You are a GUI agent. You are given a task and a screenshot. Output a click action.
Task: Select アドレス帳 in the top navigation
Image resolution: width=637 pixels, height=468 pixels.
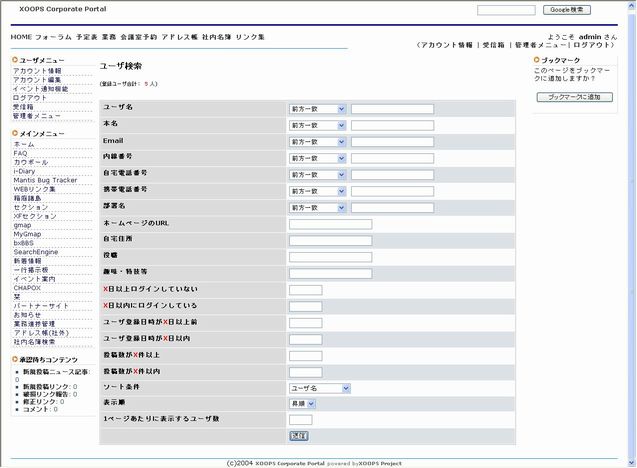point(180,37)
